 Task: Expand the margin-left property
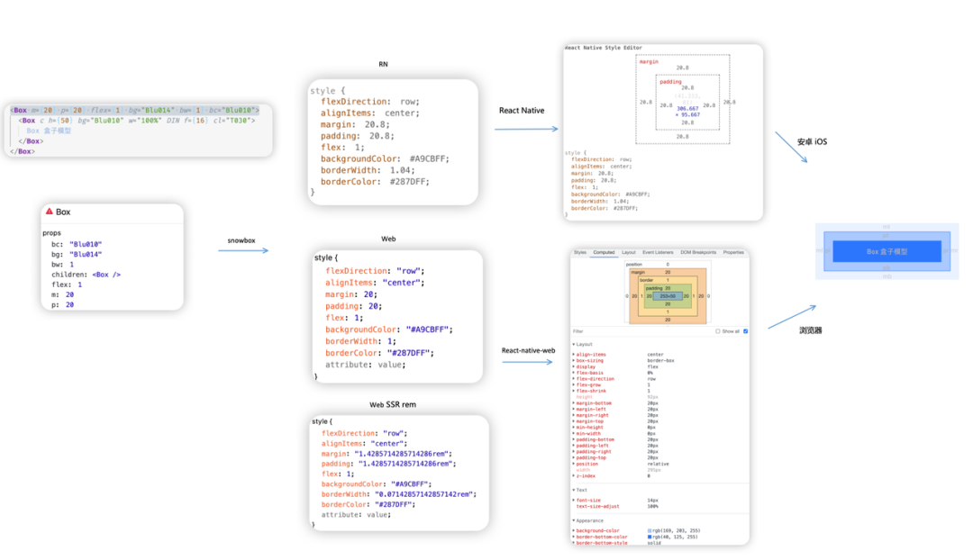pyautogui.click(x=573, y=410)
